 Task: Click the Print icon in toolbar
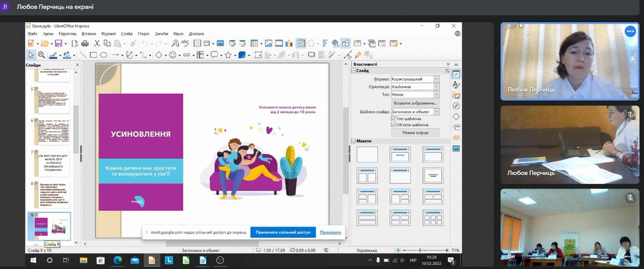point(85,43)
